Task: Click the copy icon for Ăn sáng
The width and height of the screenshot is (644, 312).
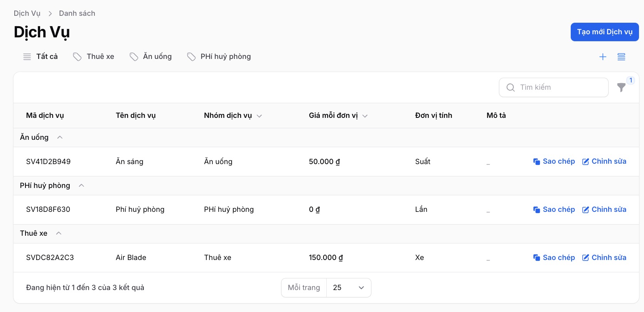Action: [536, 162]
